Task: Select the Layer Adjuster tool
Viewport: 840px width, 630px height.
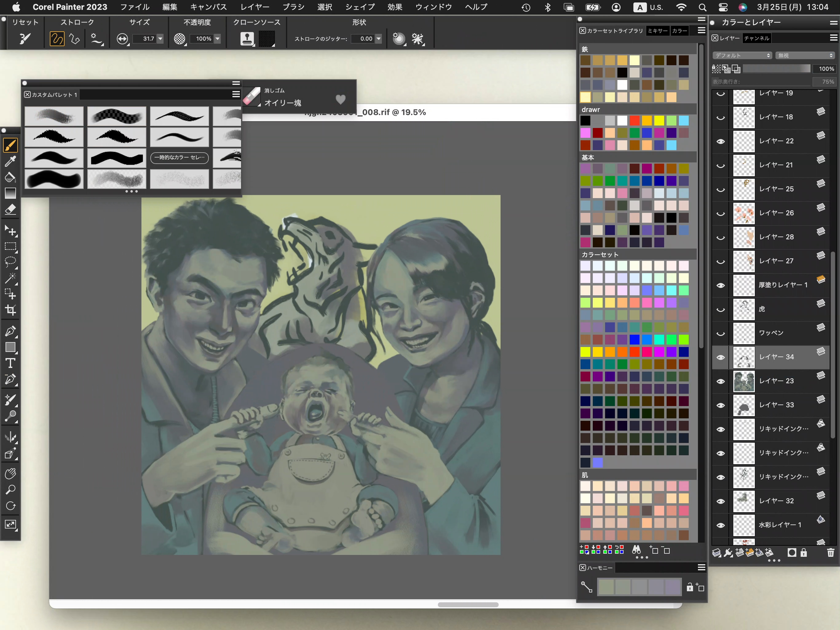Action: pyautogui.click(x=10, y=231)
